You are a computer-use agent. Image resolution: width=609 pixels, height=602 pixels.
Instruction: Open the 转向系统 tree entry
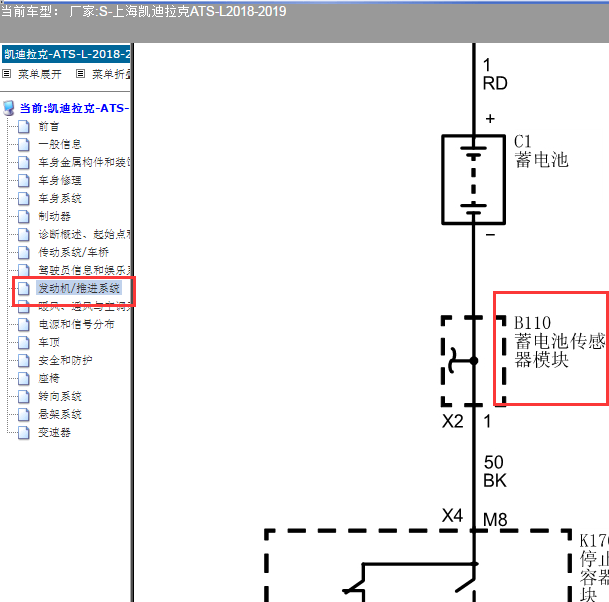(x=60, y=396)
